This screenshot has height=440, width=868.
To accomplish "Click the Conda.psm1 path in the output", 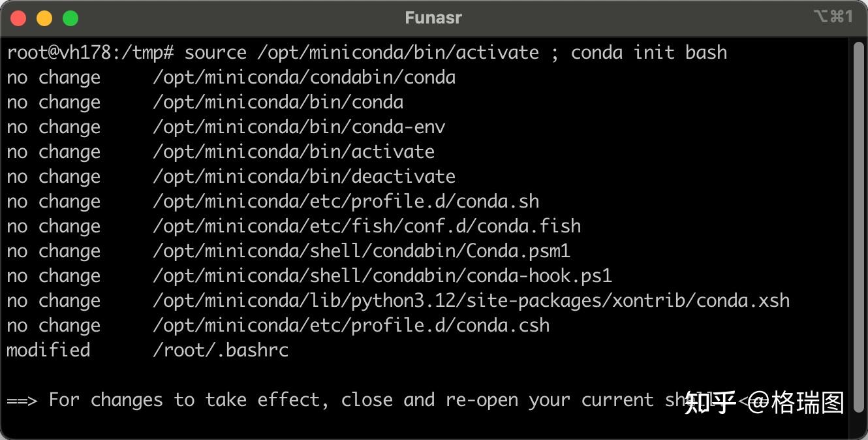I will [362, 251].
